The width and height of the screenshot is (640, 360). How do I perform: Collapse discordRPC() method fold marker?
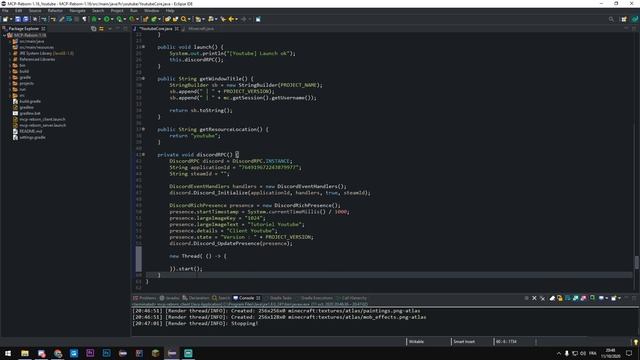click(x=143, y=155)
